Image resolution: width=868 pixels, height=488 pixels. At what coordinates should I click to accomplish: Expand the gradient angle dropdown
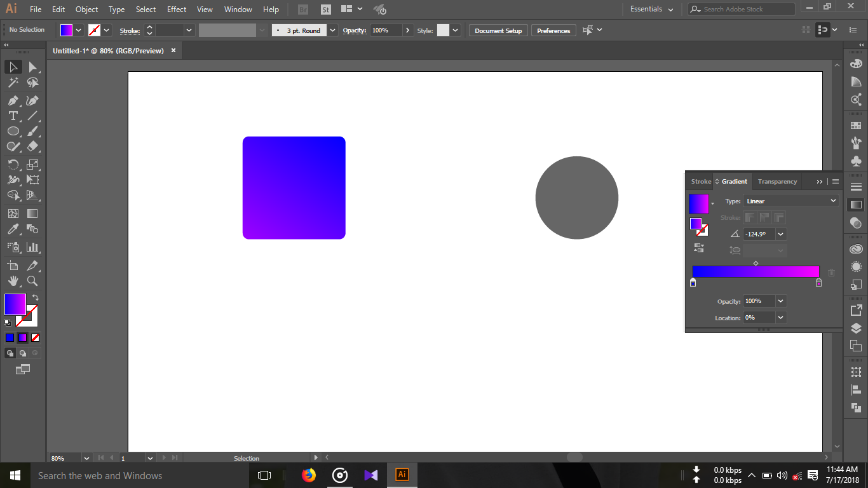(781, 234)
